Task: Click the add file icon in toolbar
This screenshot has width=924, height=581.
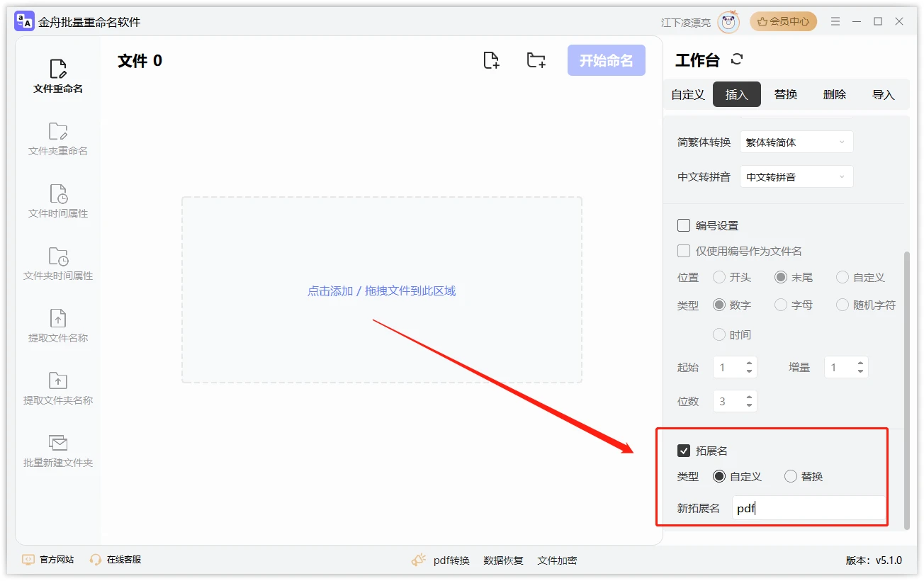Action: point(491,61)
